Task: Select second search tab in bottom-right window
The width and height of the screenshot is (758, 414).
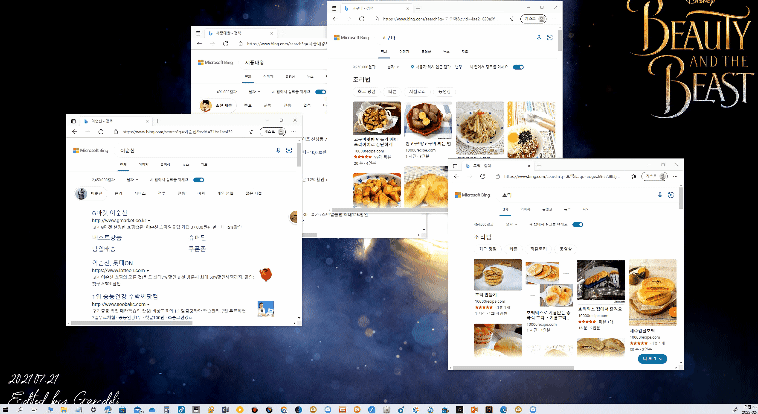Action: (525, 209)
